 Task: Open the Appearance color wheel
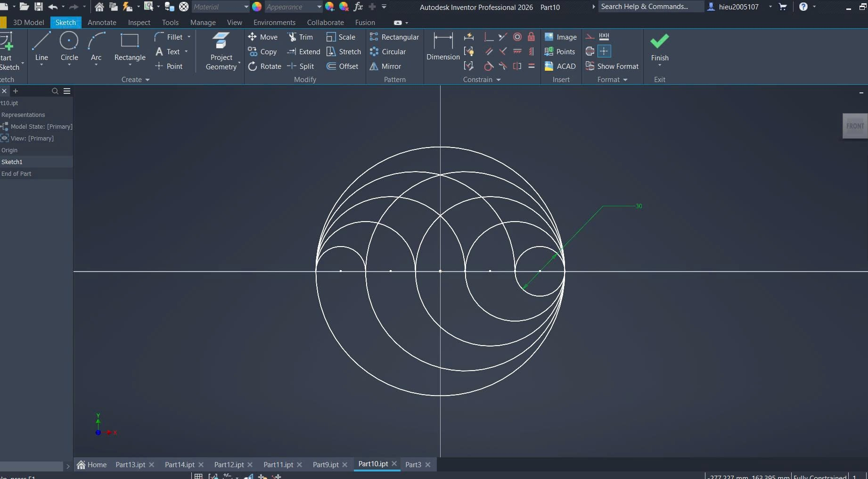[x=257, y=7]
